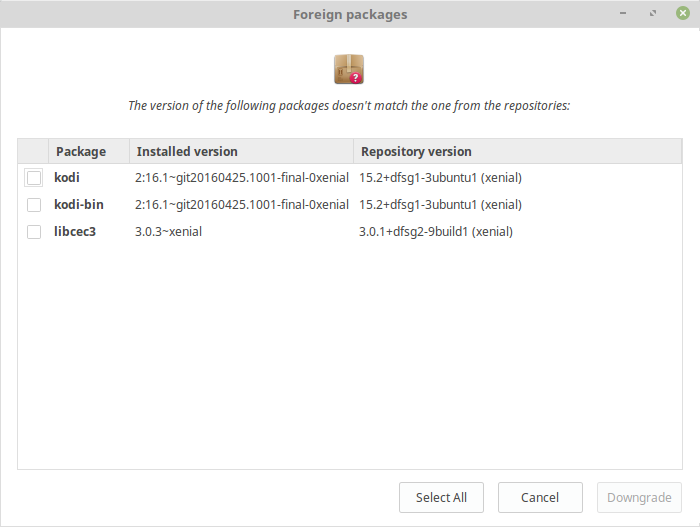
Task: Close the Foreign packages window
Action: 682,14
